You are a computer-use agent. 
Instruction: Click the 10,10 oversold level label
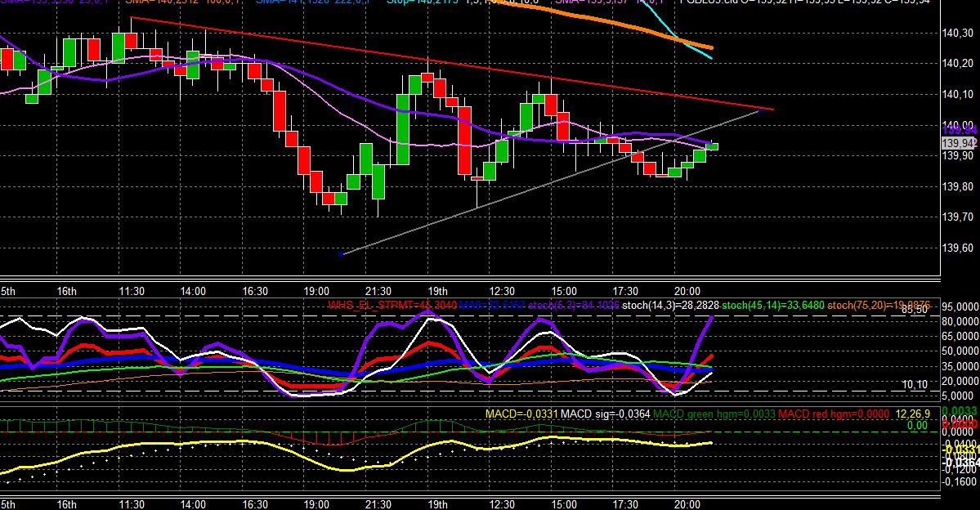pos(915,385)
